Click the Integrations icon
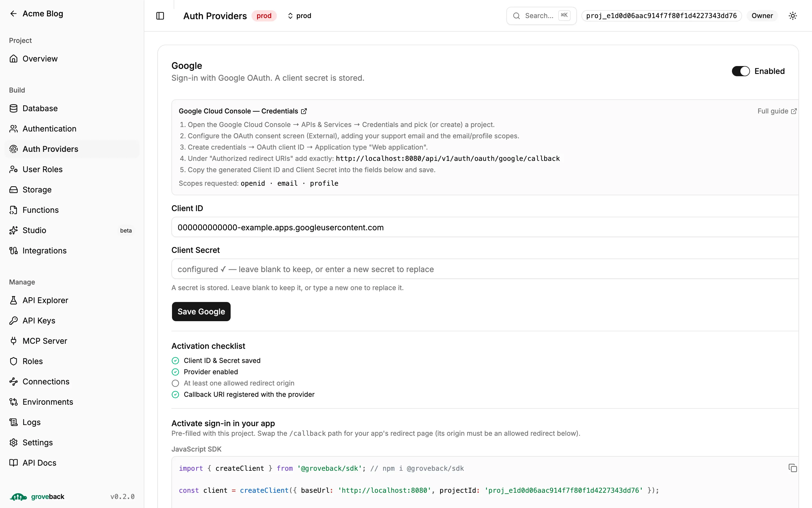The width and height of the screenshot is (812, 508). [14, 251]
